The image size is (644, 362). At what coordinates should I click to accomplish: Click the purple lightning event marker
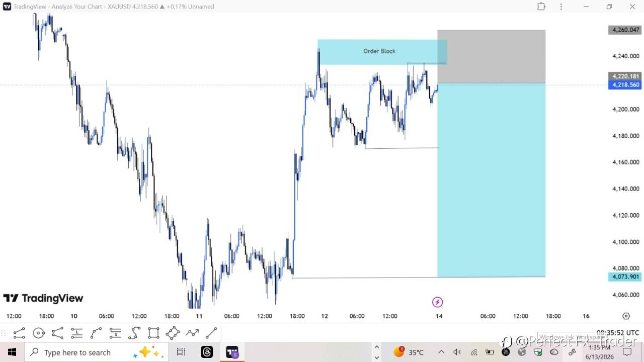pos(437,302)
